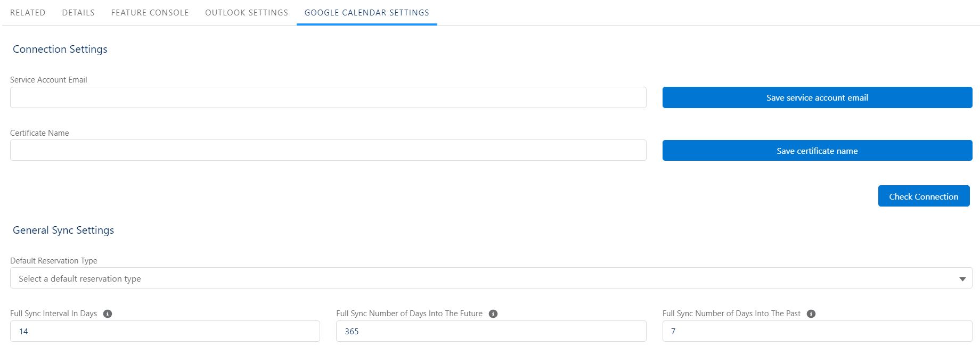
Task: Go to the Feature Console tab
Action: pos(150,12)
